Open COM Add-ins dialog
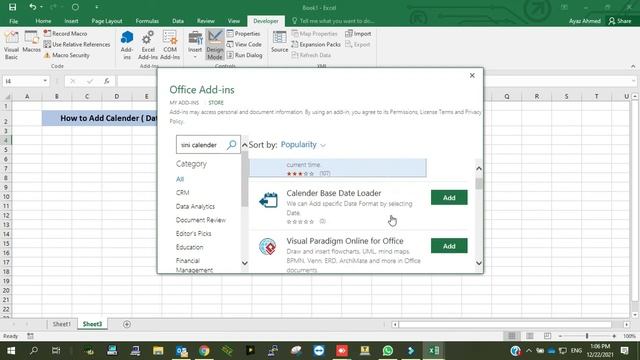Image resolution: width=640 pixels, height=360 pixels. 170,45
